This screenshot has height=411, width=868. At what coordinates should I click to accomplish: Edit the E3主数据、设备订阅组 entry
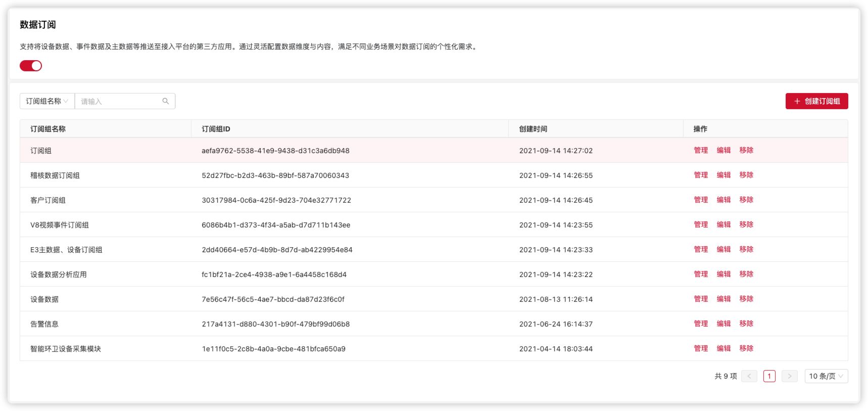pos(724,249)
